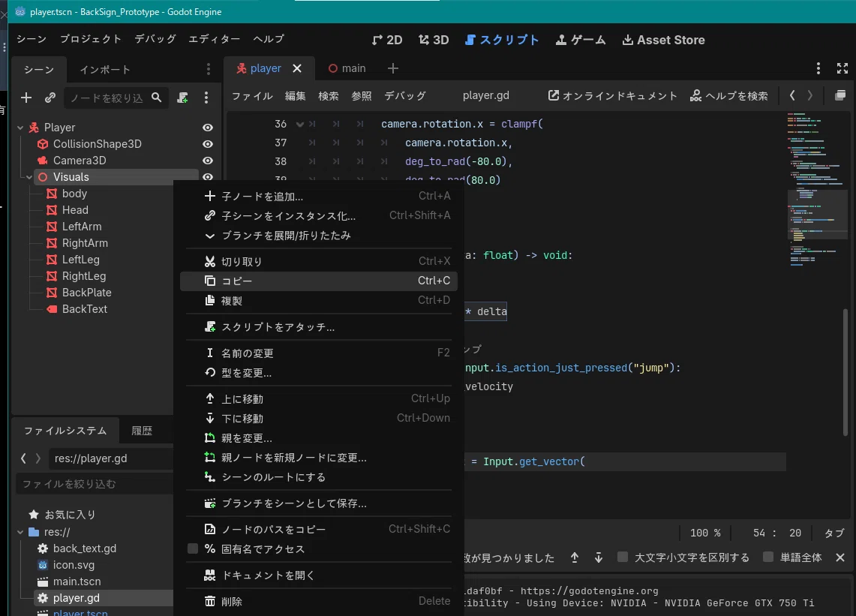Open the scene dock tab options dots
The height and width of the screenshot is (616, 856).
coord(208,69)
